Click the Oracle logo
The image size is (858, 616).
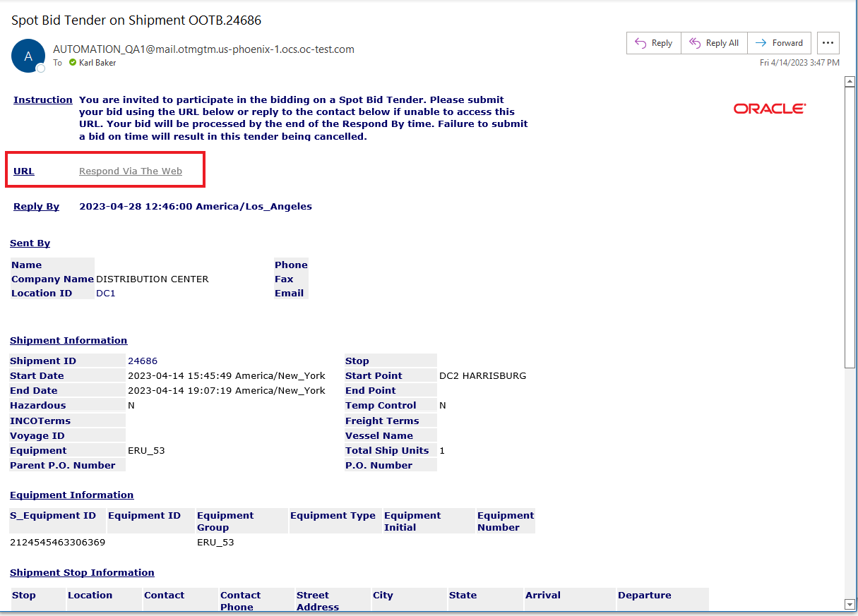coord(770,109)
